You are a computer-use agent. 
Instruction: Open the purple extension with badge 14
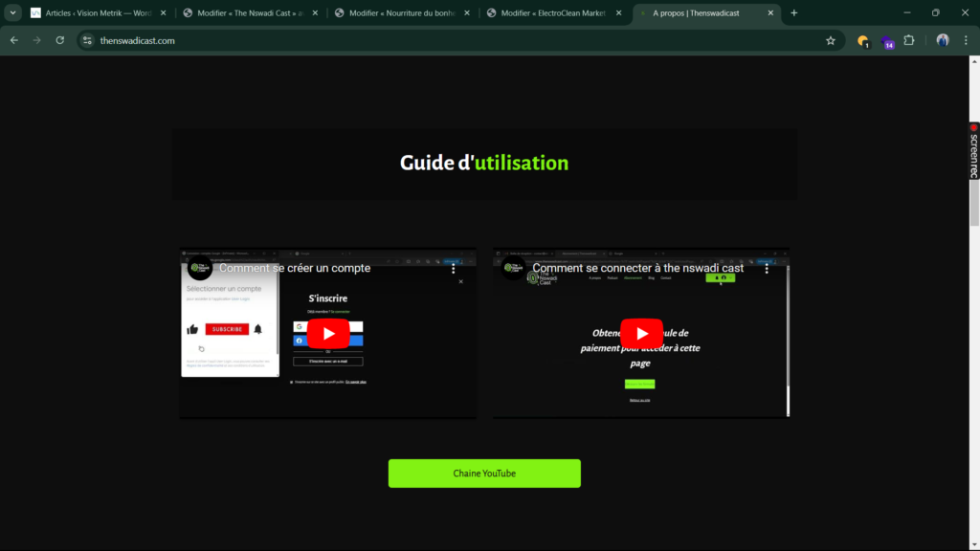[x=887, y=42]
